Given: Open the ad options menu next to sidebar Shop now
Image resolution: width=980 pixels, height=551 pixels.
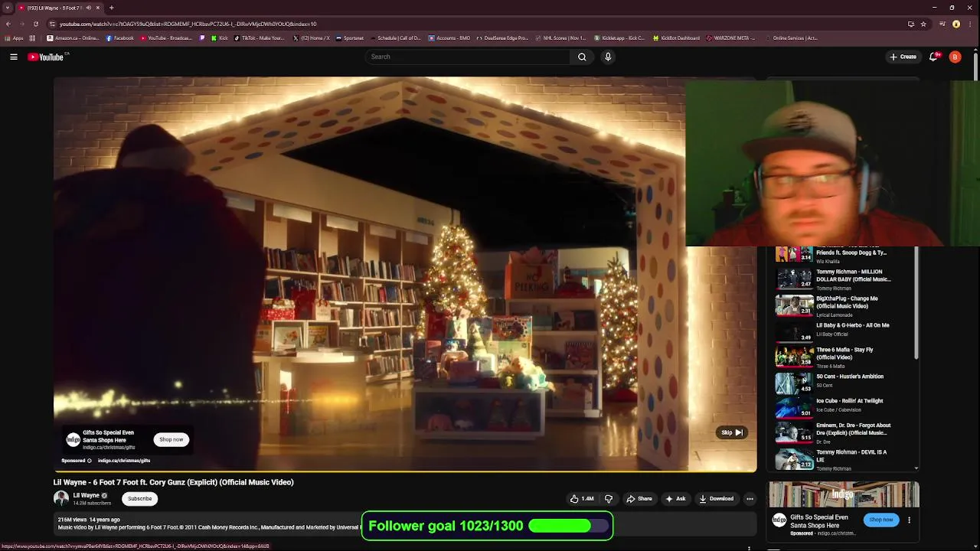Looking at the screenshot, I should click(x=909, y=520).
